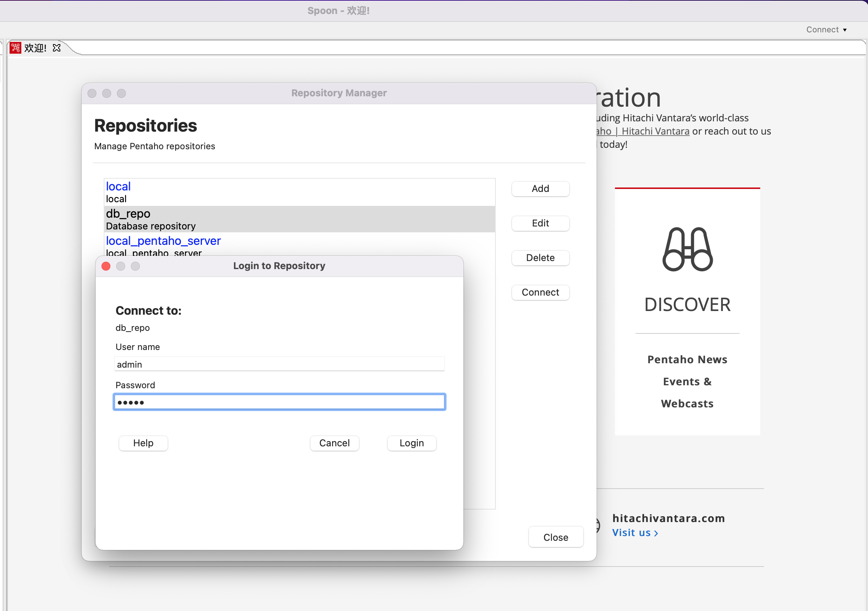The height and width of the screenshot is (611, 868).
Task: Click the red Spoon icon on Welcome tab
Action: pos(15,48)
